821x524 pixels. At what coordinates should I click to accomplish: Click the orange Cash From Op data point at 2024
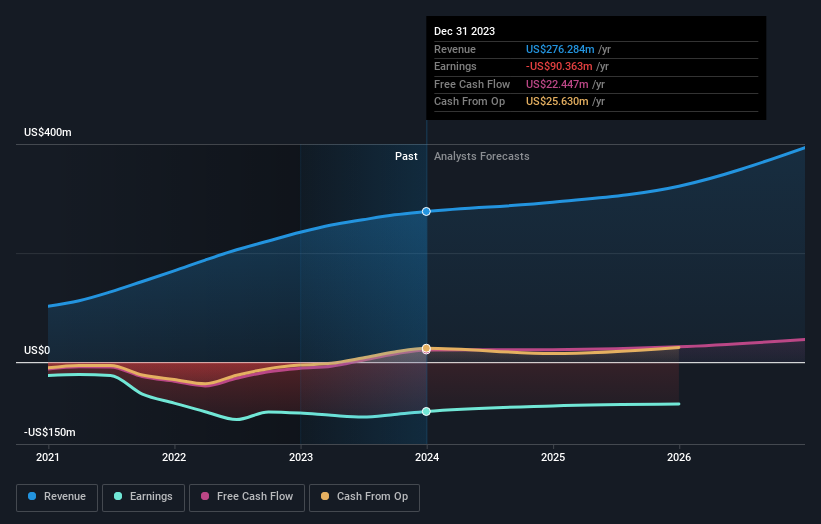pyautogui.click(x=426, y=348)
